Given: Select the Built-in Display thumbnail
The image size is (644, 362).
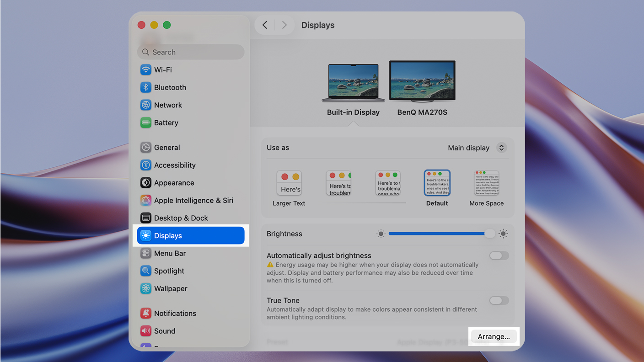Looking at the screenshot, I should (353, 83).
